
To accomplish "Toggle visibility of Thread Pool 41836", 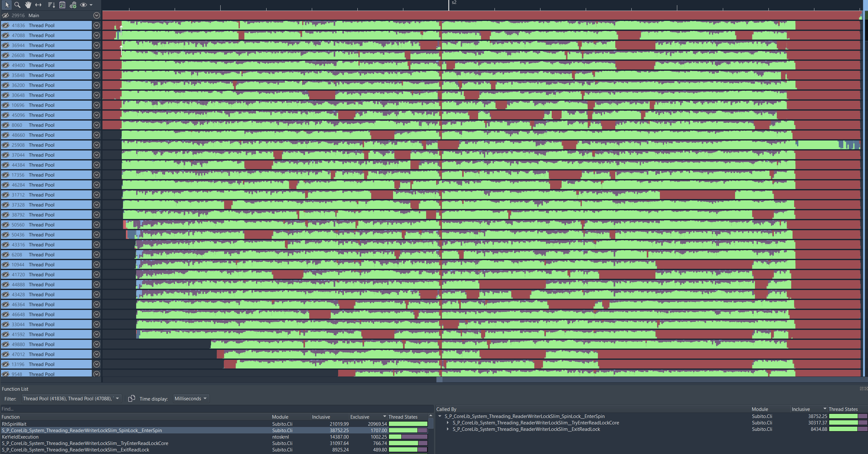I will 5,25.
